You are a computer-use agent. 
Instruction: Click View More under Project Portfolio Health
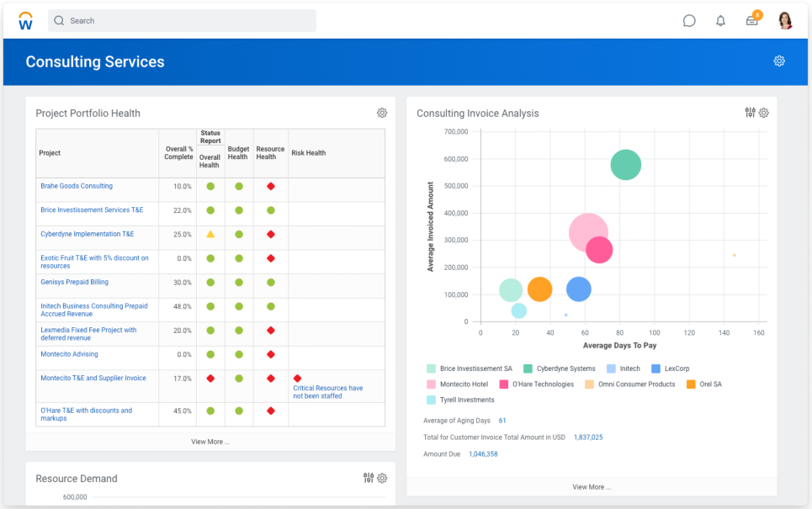click(x=210, y=442)
